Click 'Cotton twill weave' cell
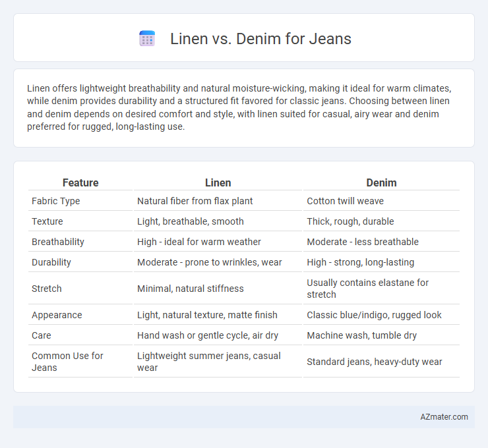This screenshot has height=448, width=488. pyautogui.click(x=345, y=201)
